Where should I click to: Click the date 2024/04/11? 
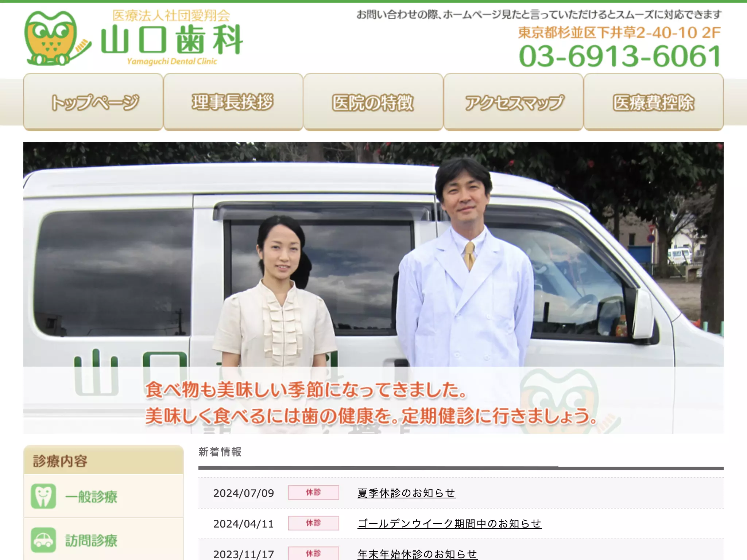click(x=244, y=524)
